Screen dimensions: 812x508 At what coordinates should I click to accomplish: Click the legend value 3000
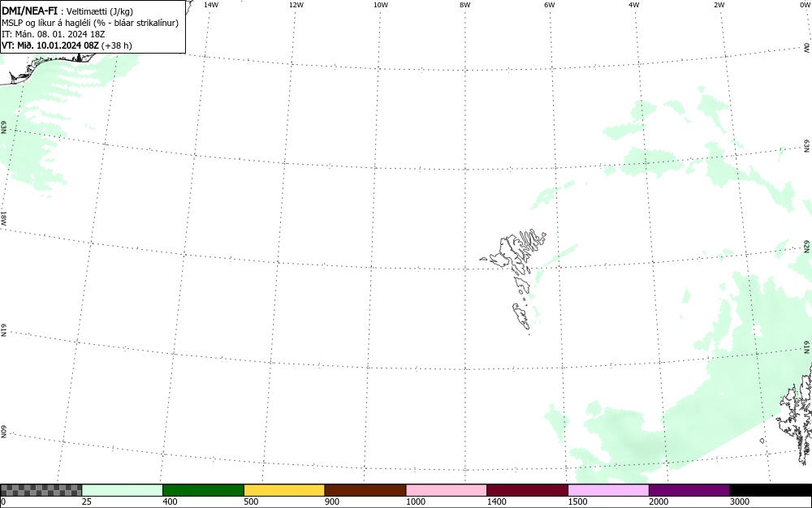(x=740, y=502)
